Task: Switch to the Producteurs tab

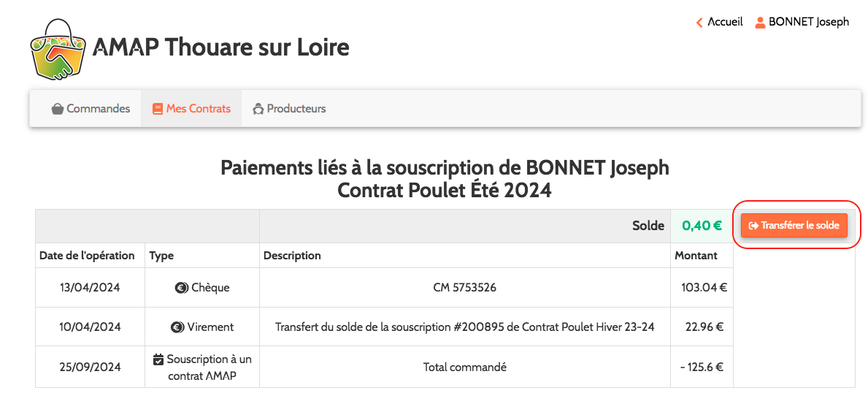Action: [x=289, y=109]
